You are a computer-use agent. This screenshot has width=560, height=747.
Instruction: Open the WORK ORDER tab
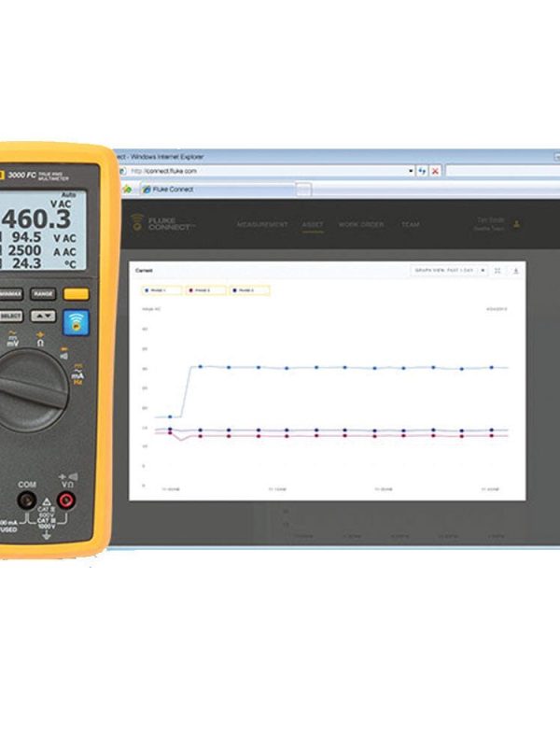[361, 224]
